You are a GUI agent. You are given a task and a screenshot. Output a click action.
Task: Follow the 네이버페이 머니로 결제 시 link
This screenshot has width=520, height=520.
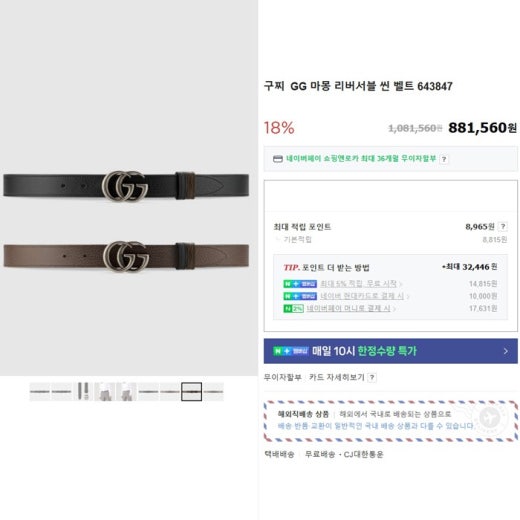click(x=348, y=308)
